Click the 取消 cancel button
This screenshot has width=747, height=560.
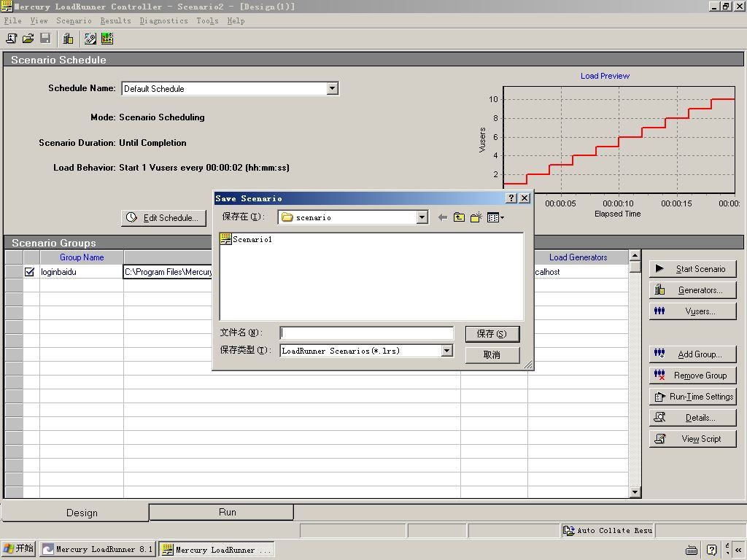coord(492,354)
